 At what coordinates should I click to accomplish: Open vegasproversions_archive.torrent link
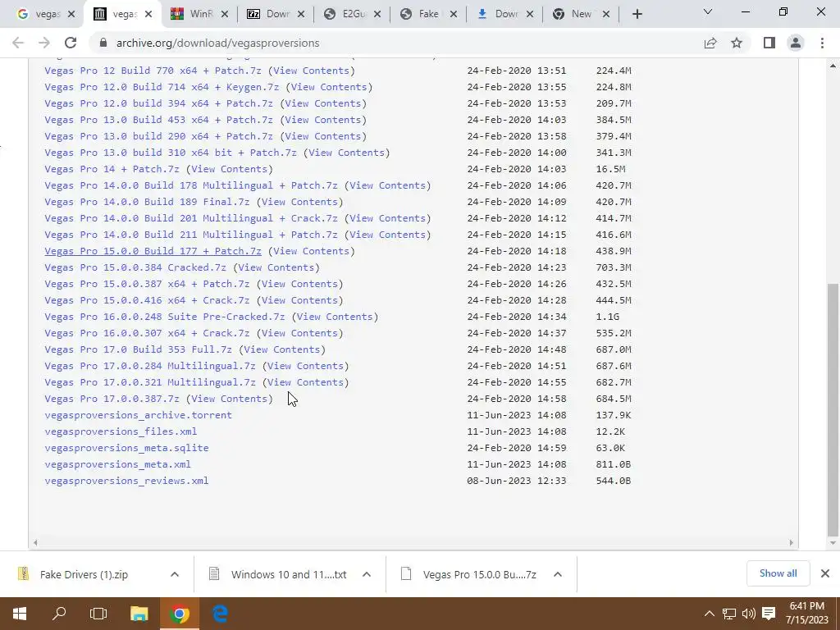coord(138,415)
